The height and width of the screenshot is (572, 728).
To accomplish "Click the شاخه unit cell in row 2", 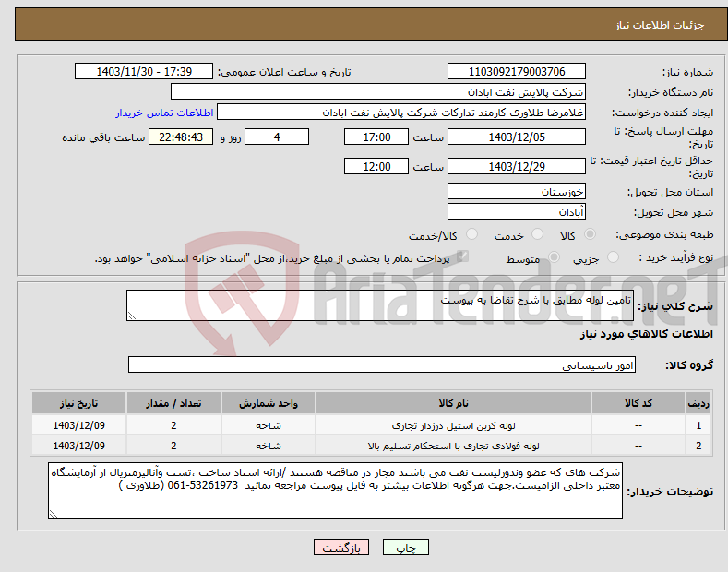I will (x=269, y=446).
